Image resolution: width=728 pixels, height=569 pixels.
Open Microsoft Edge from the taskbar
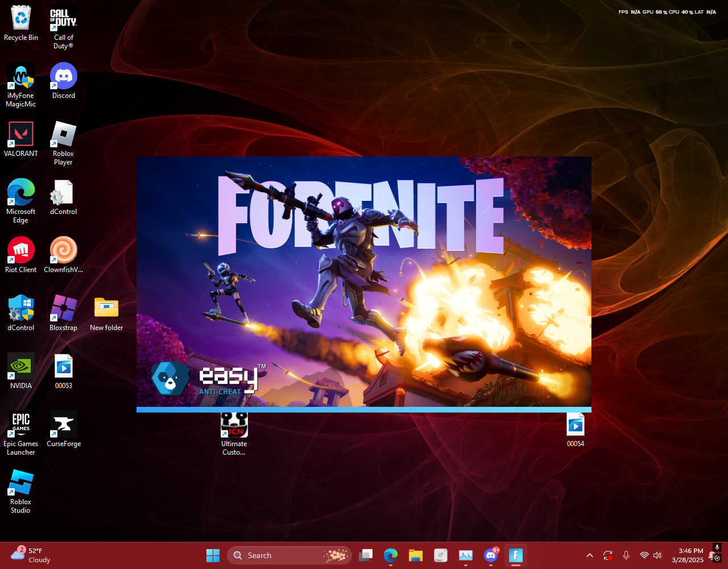[x=391, y=555]
